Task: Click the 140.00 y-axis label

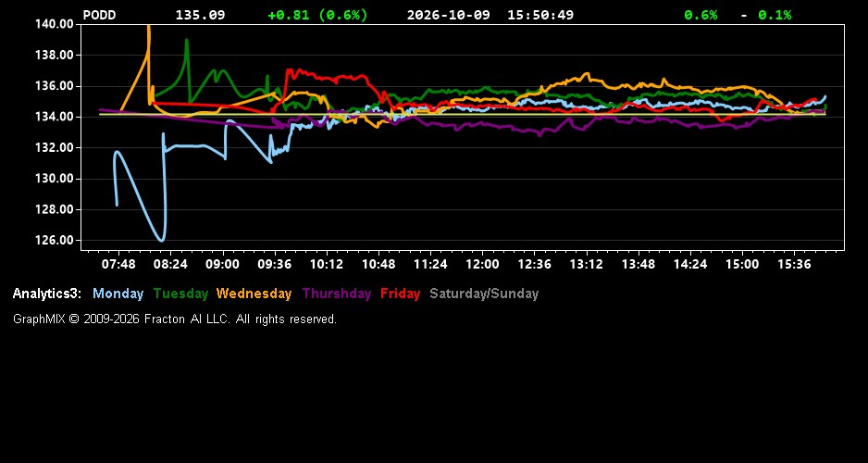Action: 55,24
